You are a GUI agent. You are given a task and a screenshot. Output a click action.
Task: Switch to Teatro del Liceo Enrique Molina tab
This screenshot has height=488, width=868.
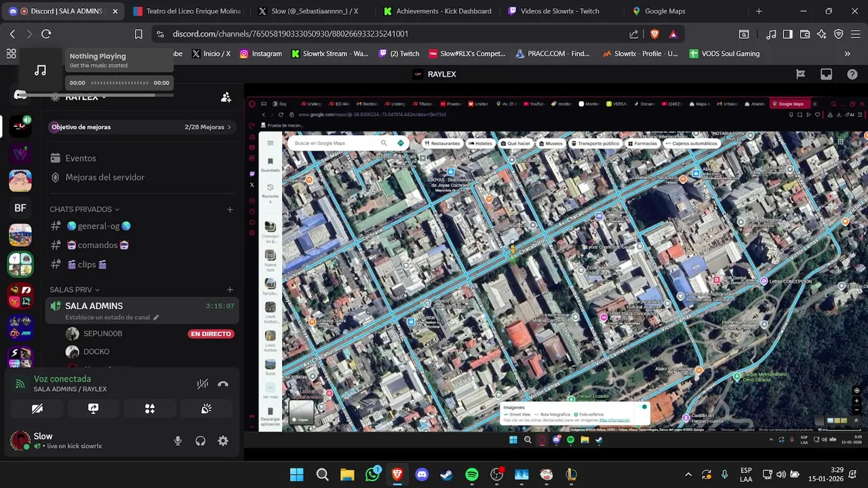pyautogui.click(x=187, y=12)
